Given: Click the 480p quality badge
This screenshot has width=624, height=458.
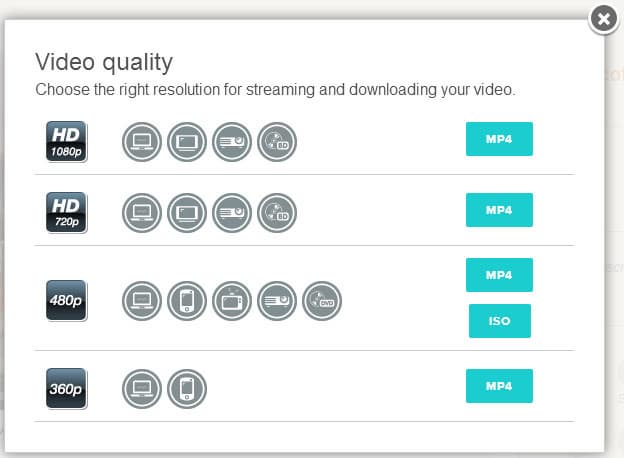Looking at the screenshot, I should (x=66, y=300).
